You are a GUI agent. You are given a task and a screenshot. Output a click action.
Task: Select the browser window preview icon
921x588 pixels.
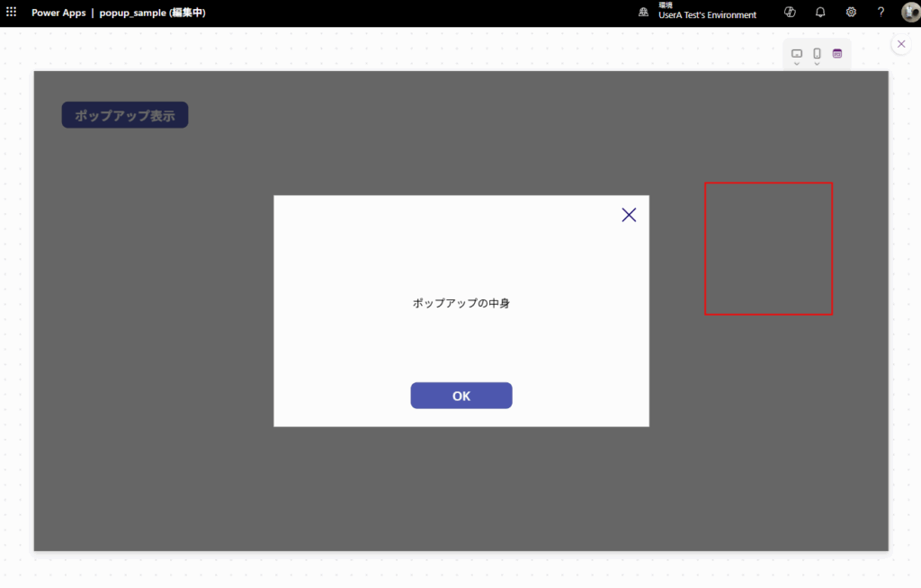point(837,53)
